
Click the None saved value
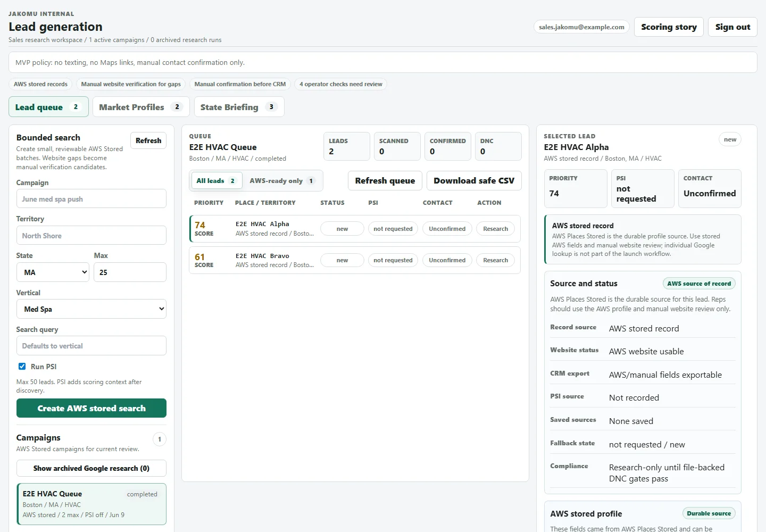point(631,421)
